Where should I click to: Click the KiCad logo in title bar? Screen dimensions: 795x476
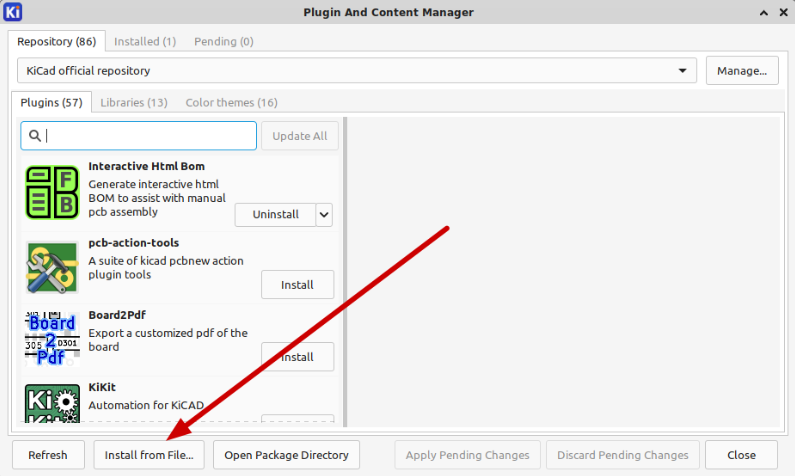[x=12, y=12]
